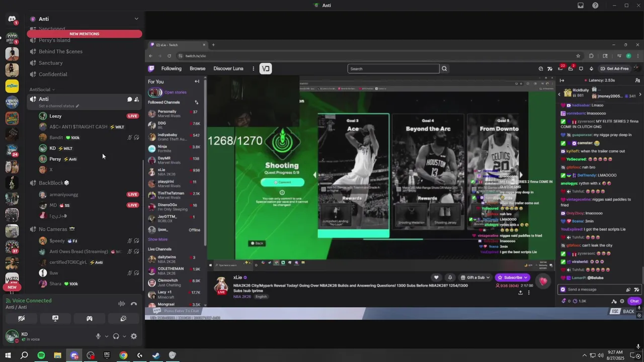The image size is (644, 362).
Task: Mute Discord microphone
Action: [x=98, y=336]
